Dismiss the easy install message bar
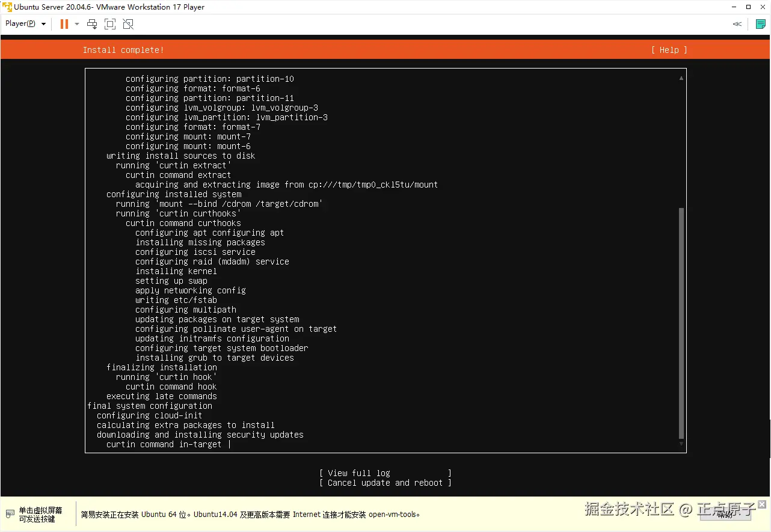 click(x=762, y=504)
